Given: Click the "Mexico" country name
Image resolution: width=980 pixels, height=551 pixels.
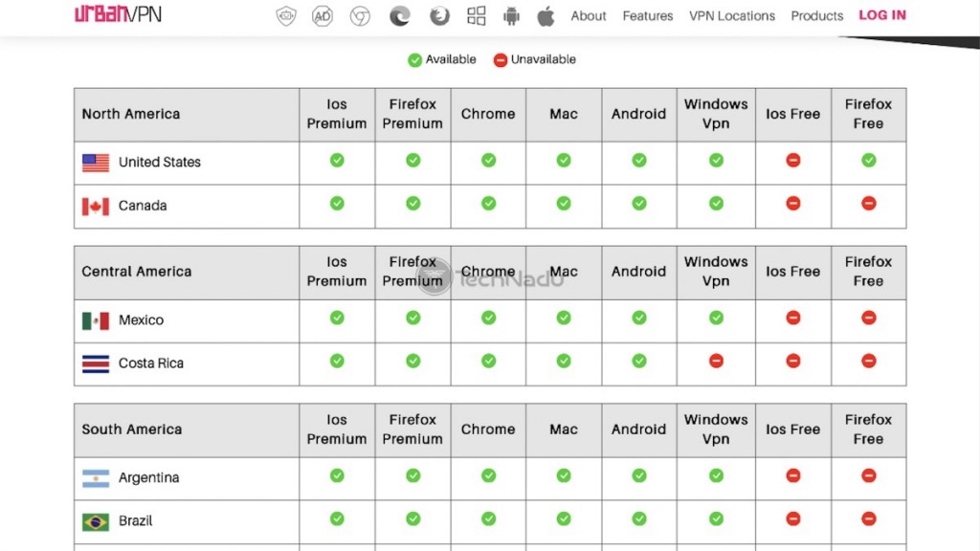Looking at the screenshot, I should coord(141,320).
